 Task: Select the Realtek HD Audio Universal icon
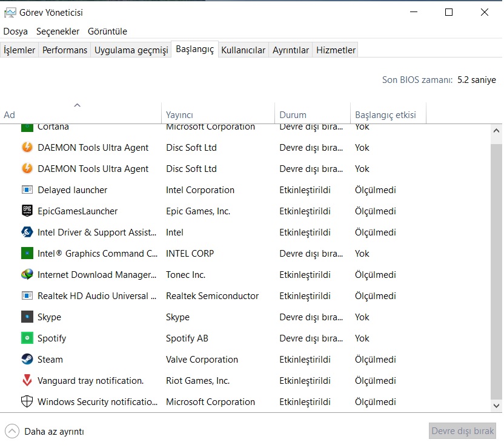click(x=27, y=296)
